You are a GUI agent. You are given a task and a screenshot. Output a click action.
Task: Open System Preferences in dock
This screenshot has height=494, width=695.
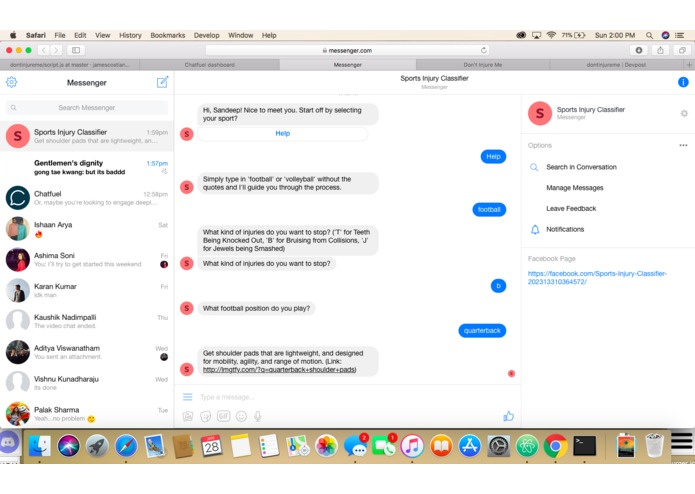[499, 446]
